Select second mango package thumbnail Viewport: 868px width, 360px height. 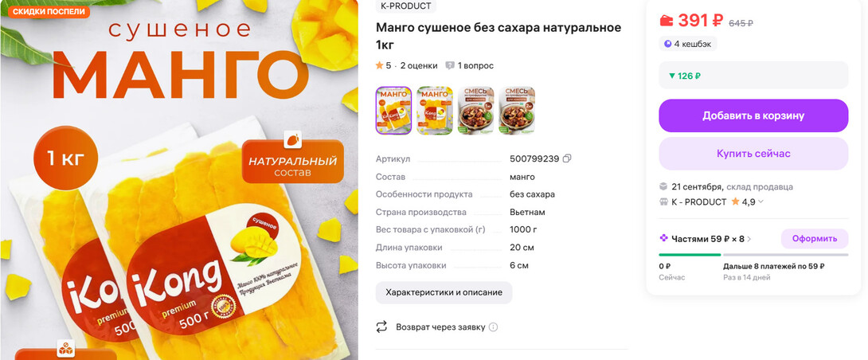pyautogui.click(x=435, y=110)
